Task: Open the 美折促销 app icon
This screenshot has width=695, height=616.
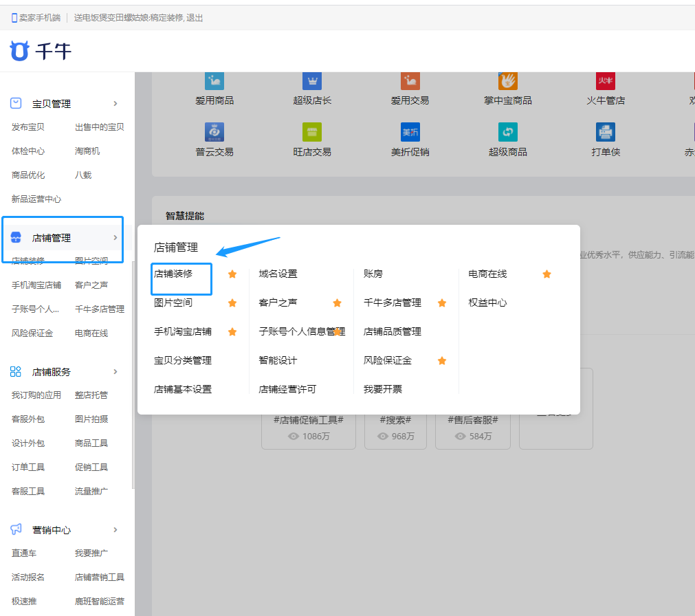Action: click(x=410, y=132)
